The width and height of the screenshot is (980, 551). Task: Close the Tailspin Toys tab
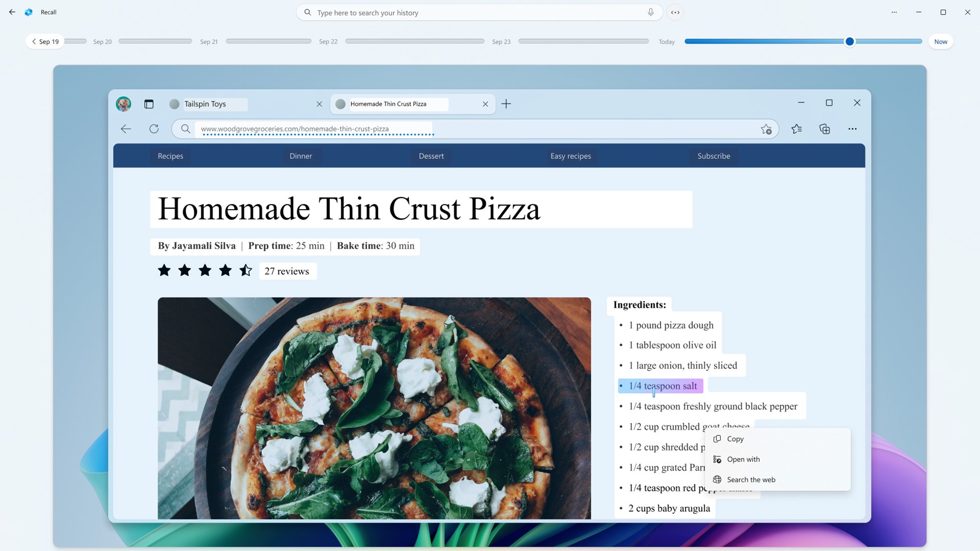click(319, 104)
